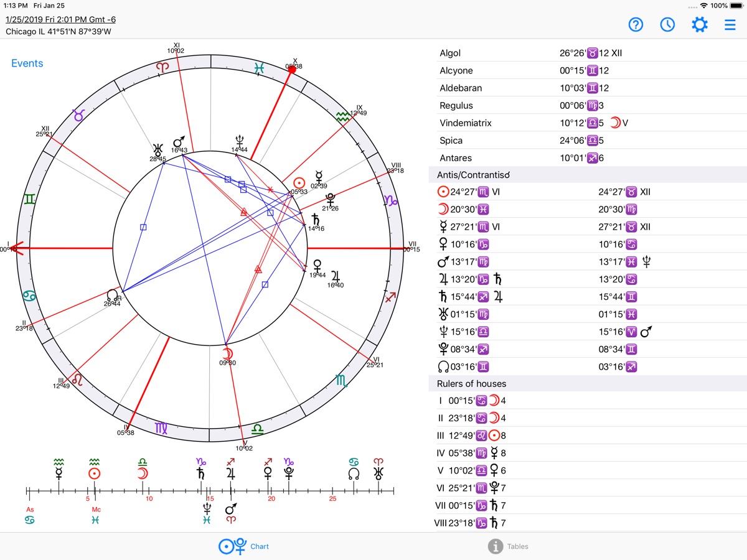Open the hamburger menu
Screen dimensions: 747x560
[x=730, y=25]
